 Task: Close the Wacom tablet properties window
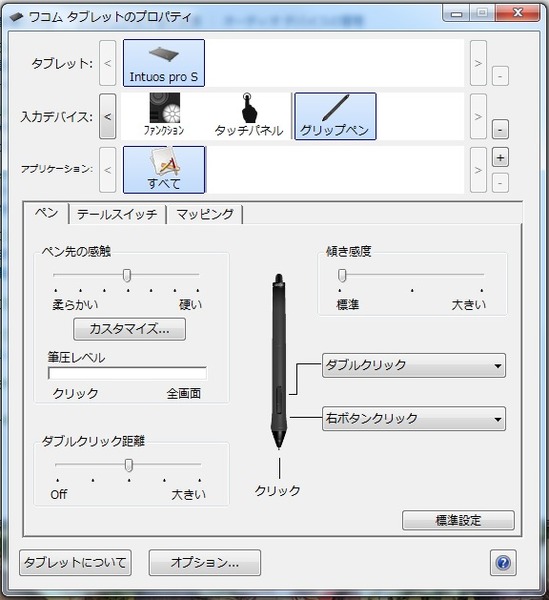[x=518, y=13]
